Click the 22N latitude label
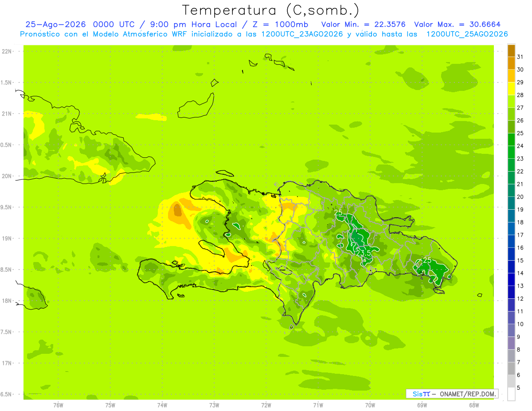 tap(7, 51)
